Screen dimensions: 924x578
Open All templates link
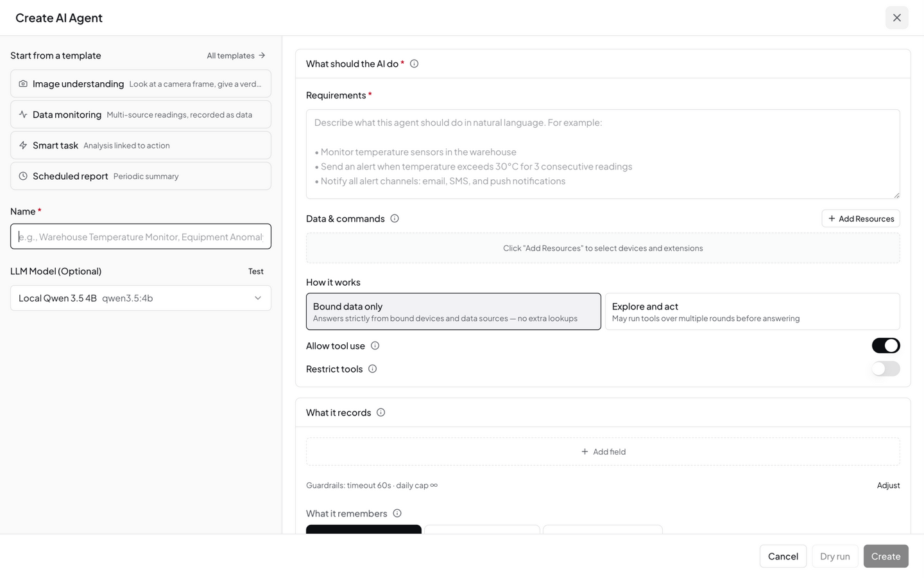235,55
